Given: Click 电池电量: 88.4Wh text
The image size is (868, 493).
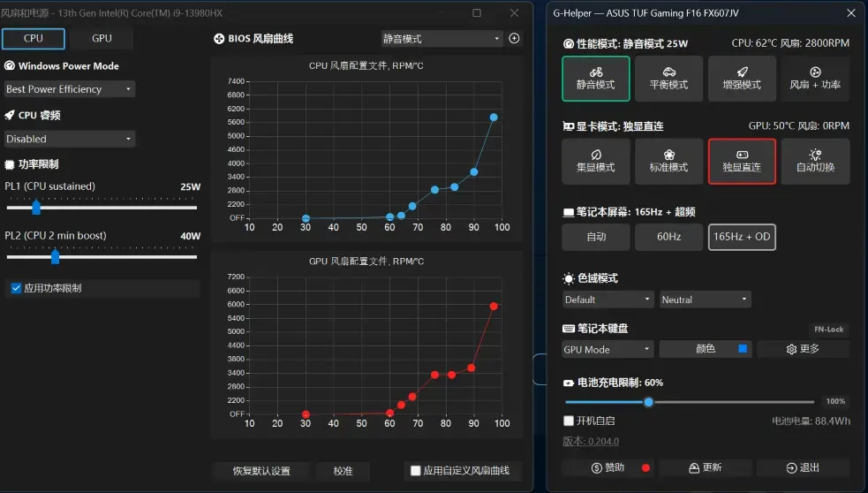Looking at the screenshot, I should [x=811, y=421].
